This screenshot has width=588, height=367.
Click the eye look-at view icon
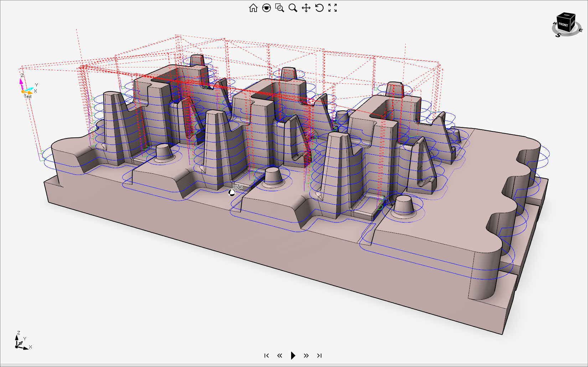point(266,8)
